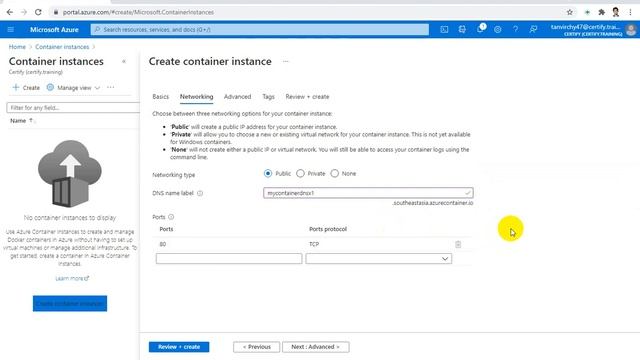Image resolution: width=640 pixels, height=360 pixels.
Task: Open the ellipsis next to Create container instance
Action: click(286, 62)
